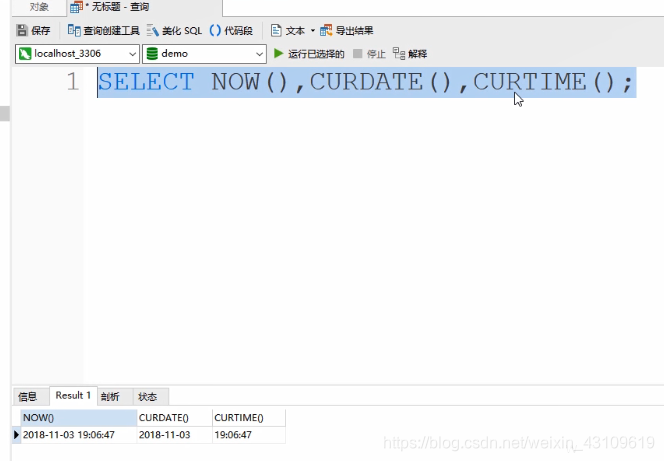664x461 pixels.
Task: Click line number 1 in gutter
Action: tap(73, 81)
